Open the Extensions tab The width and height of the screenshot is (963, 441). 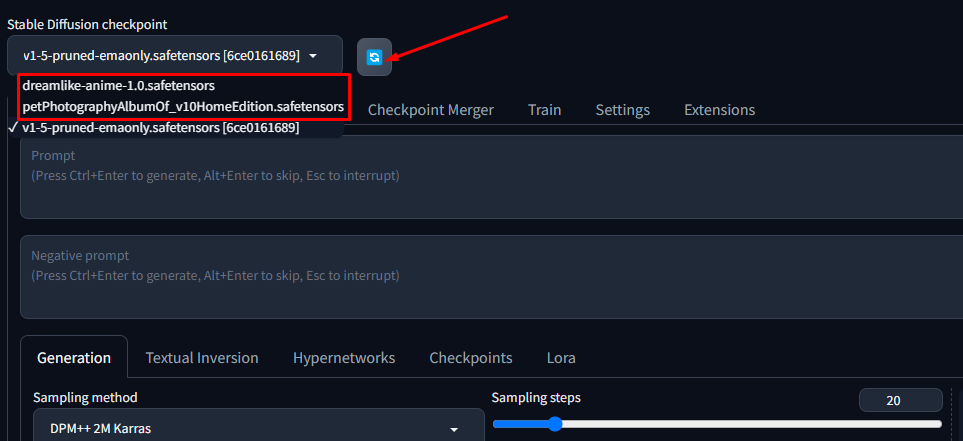point(720,110)
